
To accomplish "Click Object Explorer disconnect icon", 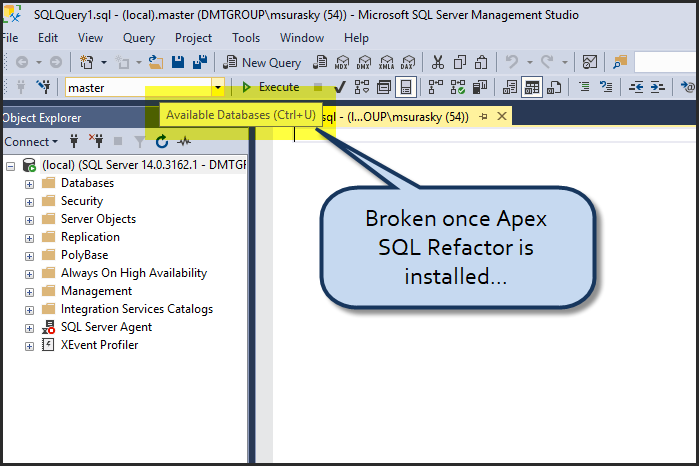I will (x=96, y=141).
